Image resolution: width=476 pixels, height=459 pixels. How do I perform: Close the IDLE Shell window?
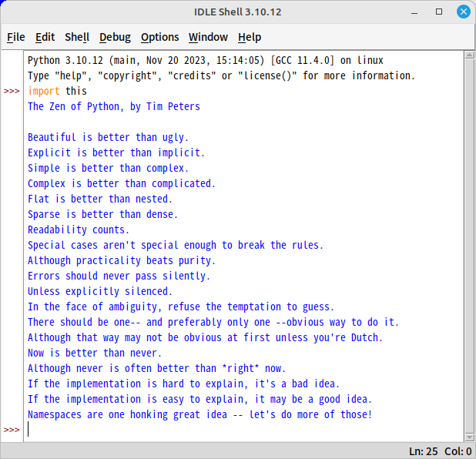pos(463,12)
